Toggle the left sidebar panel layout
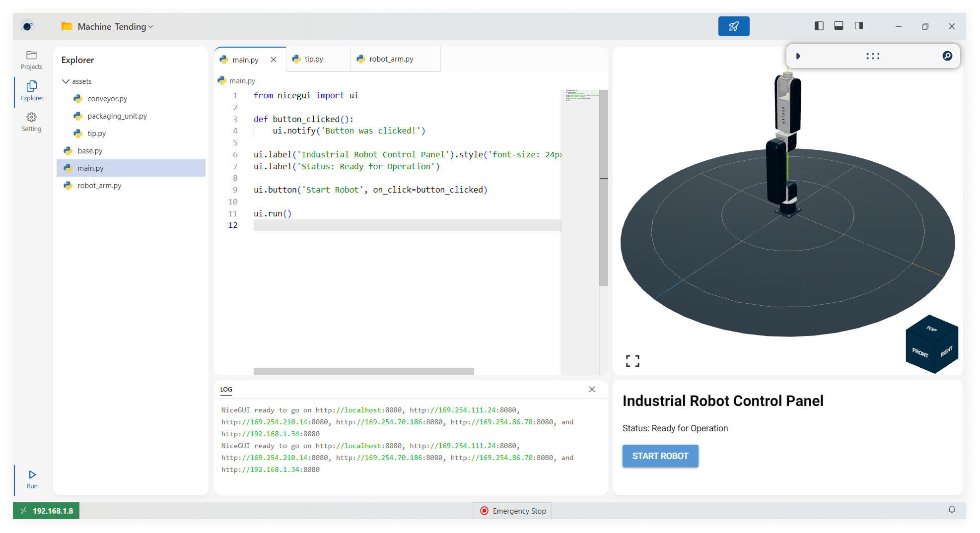980x533 pixels. tap(819, 26)
